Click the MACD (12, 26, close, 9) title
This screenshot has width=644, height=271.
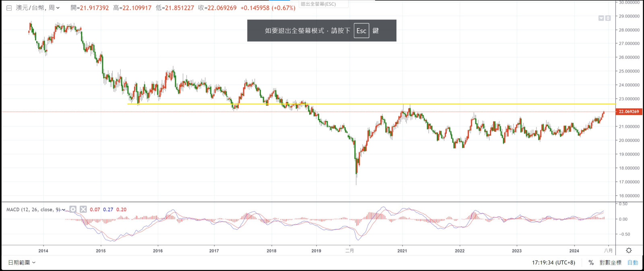pos(33,209)
